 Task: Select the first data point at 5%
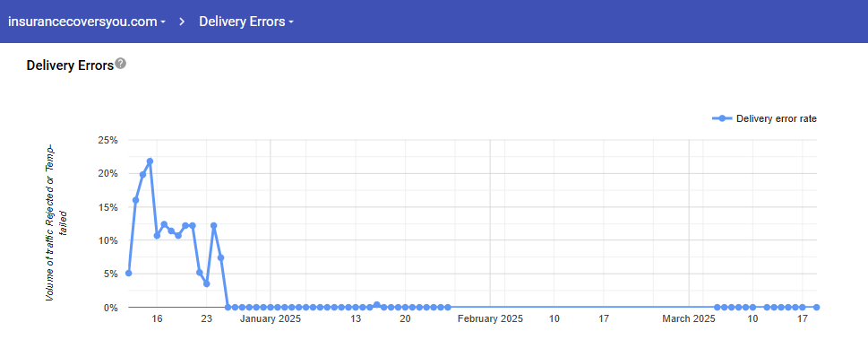pyautogui.click(x=128, y=273)
